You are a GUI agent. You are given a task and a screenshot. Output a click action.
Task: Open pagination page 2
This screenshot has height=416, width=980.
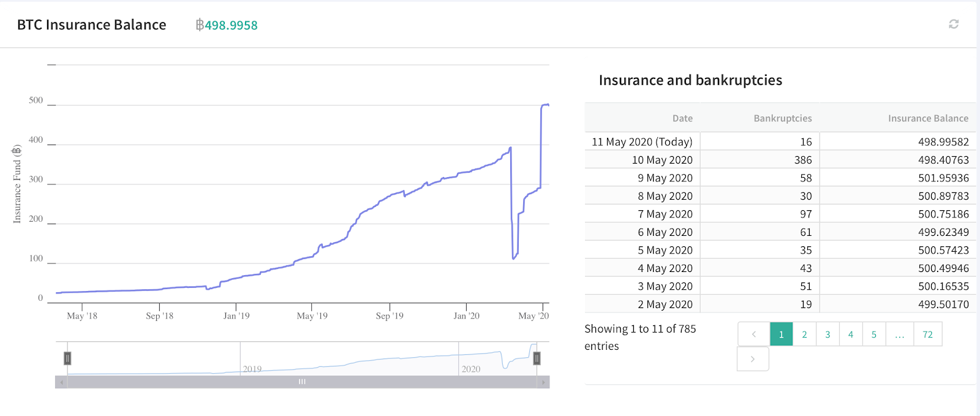pos(805,334)
